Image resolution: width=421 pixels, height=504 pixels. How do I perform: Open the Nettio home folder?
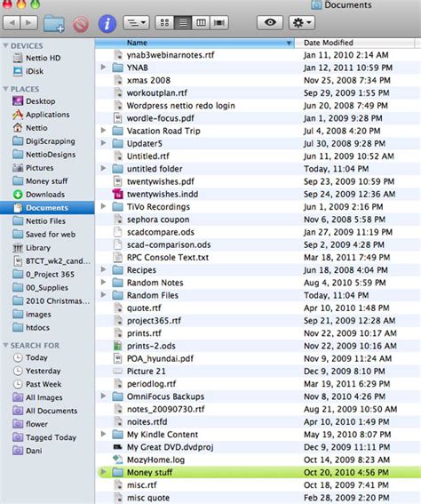pyautogui.click(x=36, y=128)
